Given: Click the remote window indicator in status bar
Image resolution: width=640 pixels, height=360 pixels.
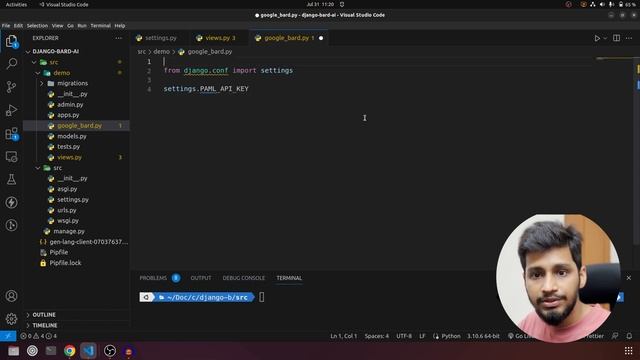Looking at the screenshot, I should (x=8, y=336).
